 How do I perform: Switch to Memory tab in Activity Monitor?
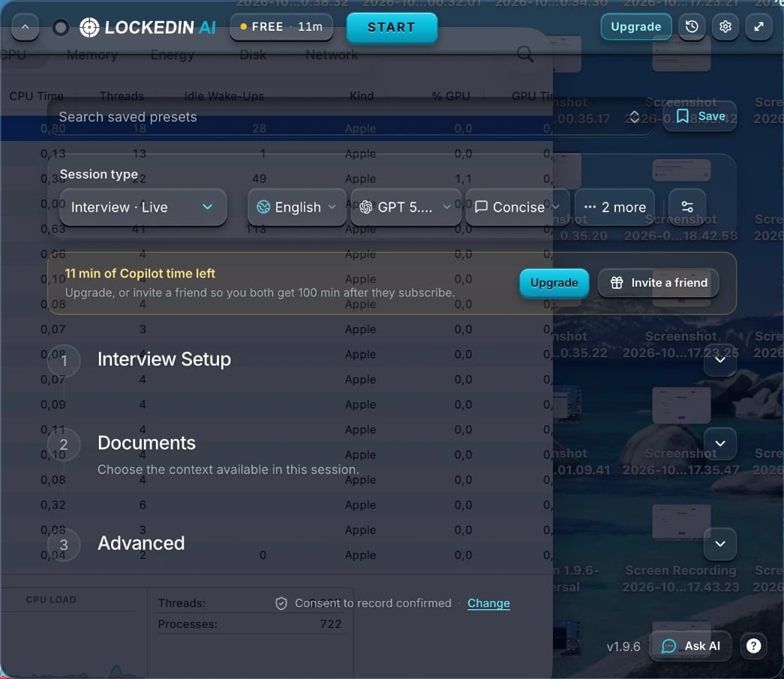[x=92, y=55]
